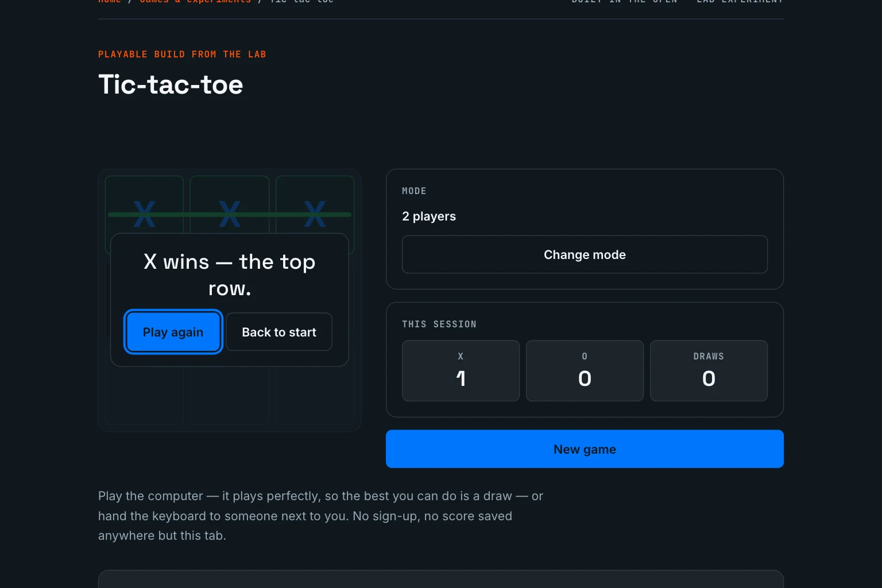Open the Games & experiments breadcrumb link
882x588 pixels.
(x=195, y=1)
